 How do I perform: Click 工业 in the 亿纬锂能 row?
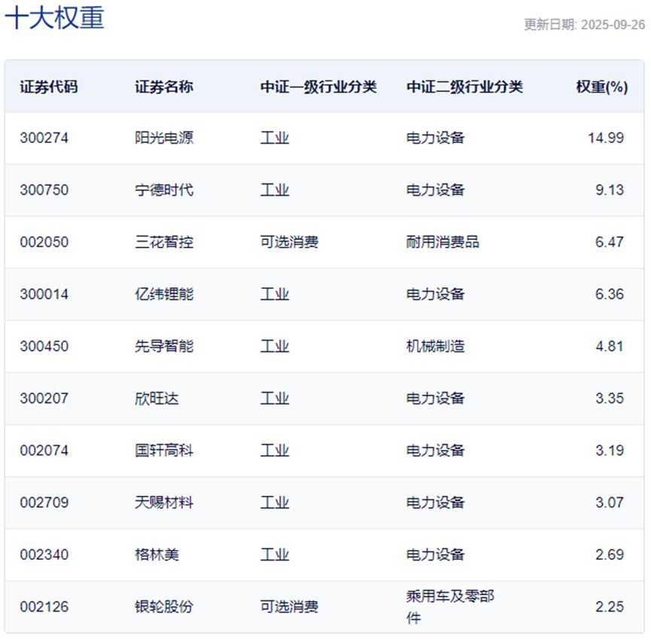pyautogui.click(x=275, y=294)
